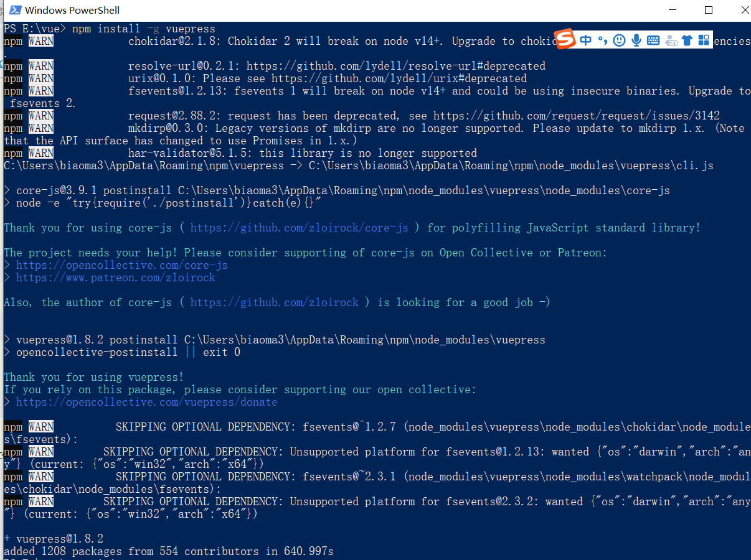Open the resolve-url#deprecated GitHub URL

[x=396, y=66]
